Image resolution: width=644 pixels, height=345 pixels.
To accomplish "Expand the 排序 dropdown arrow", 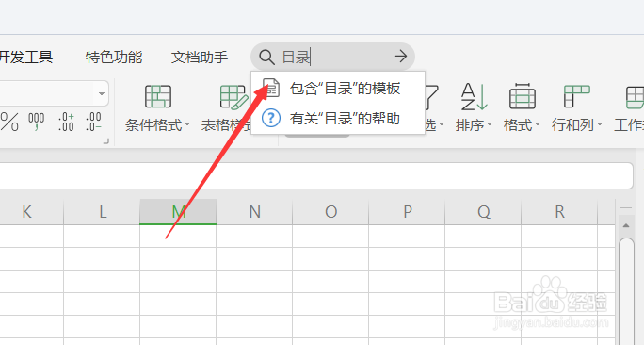I will coord(489,124).
